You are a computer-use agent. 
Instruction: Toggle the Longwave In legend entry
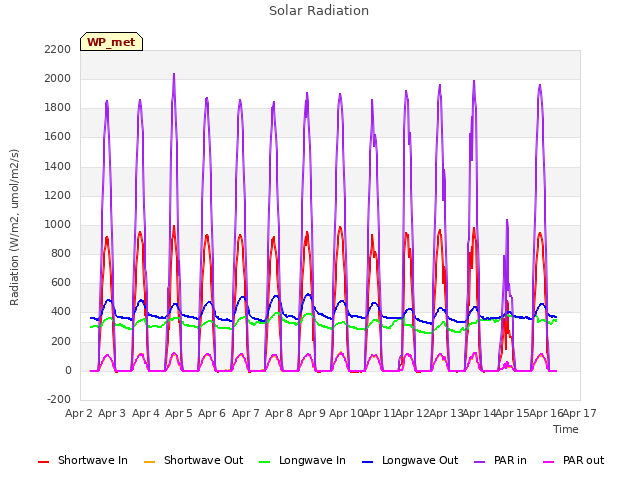(x=302, y=460)
